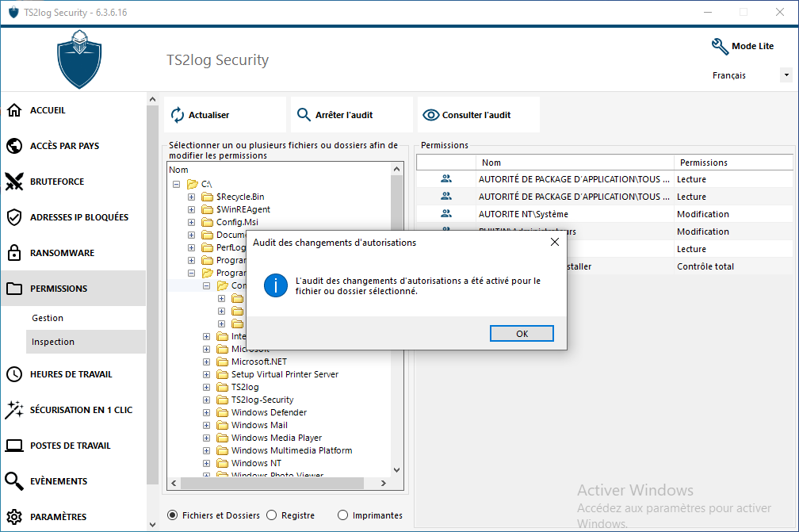
Task: Click the magic wand Sécurisation icon
Action: (14, 410)
